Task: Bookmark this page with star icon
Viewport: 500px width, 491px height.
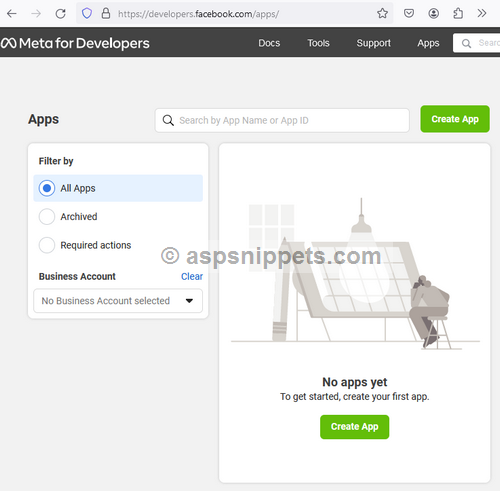Action: [x=382, y=13]
